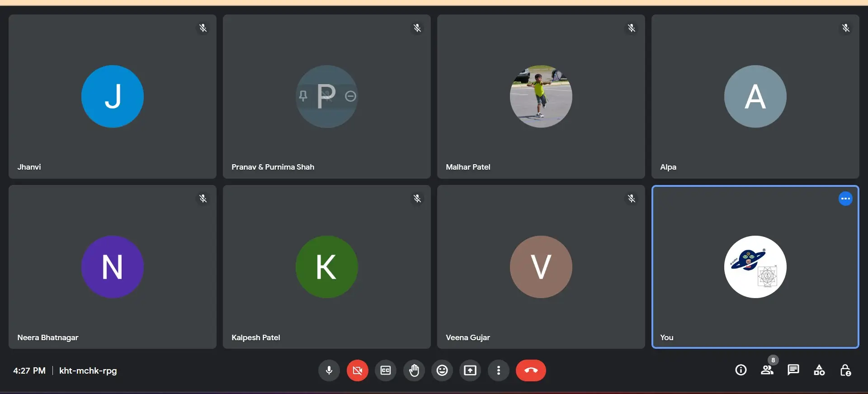
Task: Enable closed captions
Action: [386, 370]
